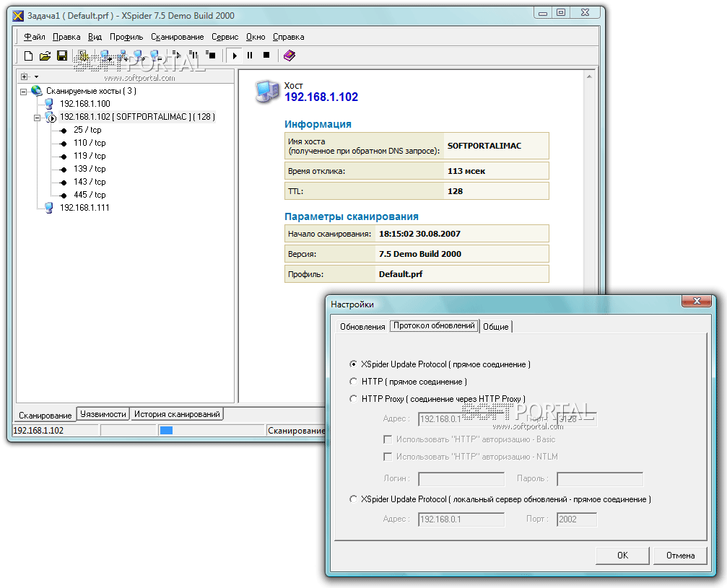
Task: Click the Логин input field
Action: click(x=461, y=479)
